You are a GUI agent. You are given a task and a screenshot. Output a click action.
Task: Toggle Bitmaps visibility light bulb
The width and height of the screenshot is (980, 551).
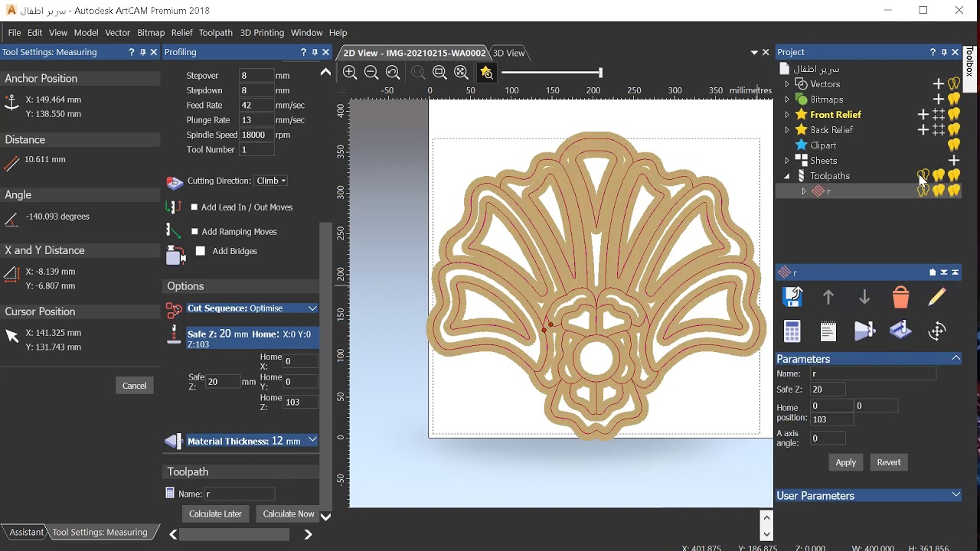[954, 99]
